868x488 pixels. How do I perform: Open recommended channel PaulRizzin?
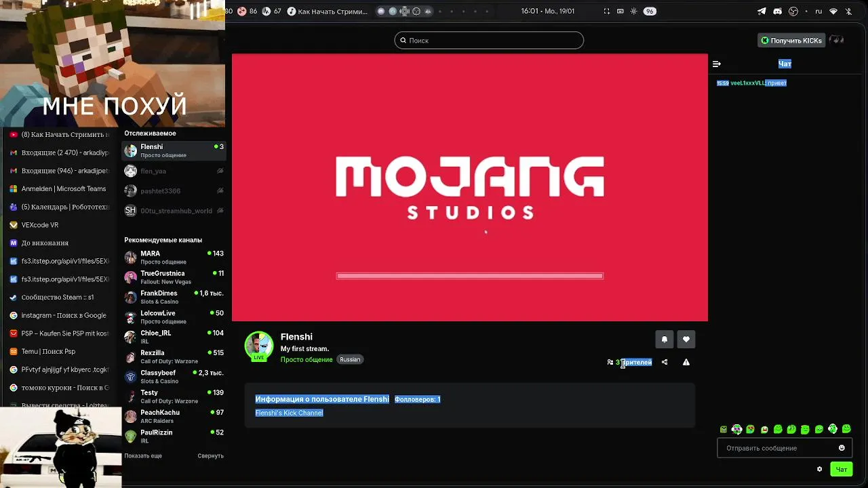pyautogui.click(x=174, y=436)
